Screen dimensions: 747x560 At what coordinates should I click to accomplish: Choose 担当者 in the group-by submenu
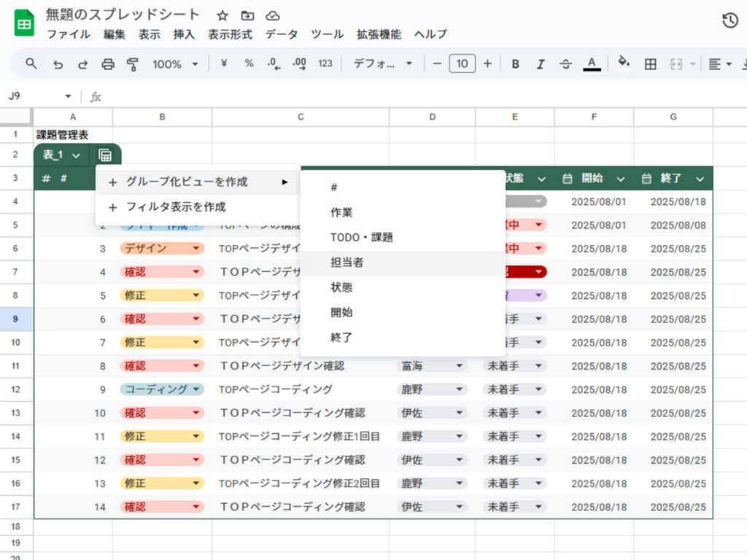pyautogui.click(x=403, y=262)
